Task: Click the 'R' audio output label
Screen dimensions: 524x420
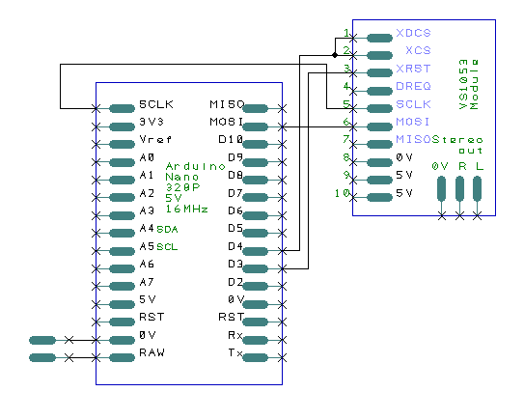Action: click(462, 166)
